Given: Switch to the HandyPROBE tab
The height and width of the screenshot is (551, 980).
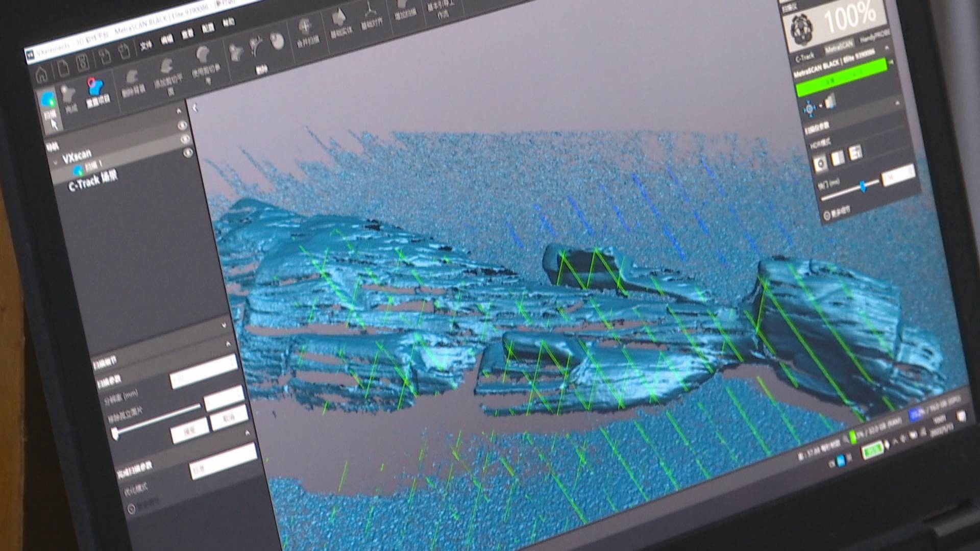Looking at the screenshot, I should click(874, 38).
